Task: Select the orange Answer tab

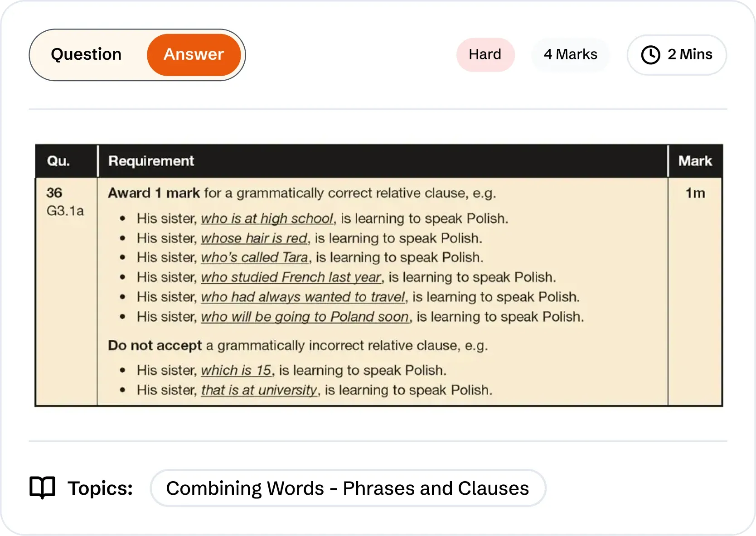Action: coord(194,54)
